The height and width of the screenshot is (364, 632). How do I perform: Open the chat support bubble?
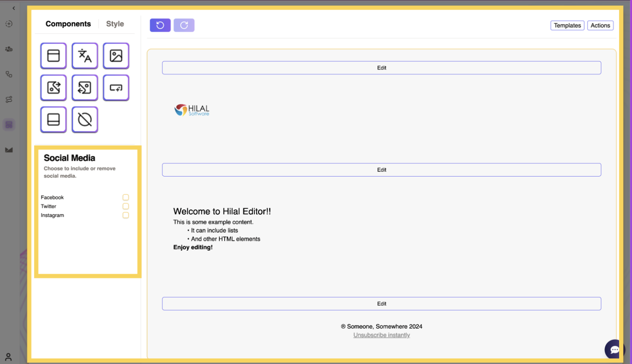pos(614,350)
